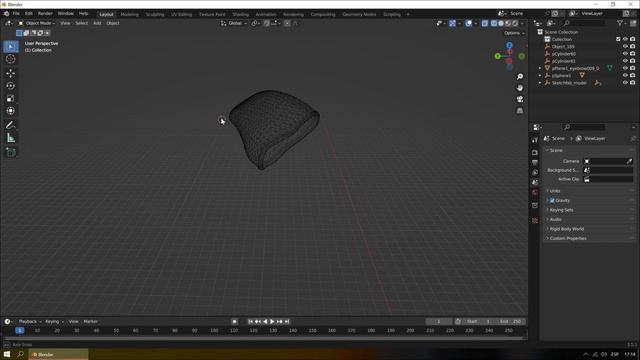Open the timeline Marker menu

coord(91,322)
